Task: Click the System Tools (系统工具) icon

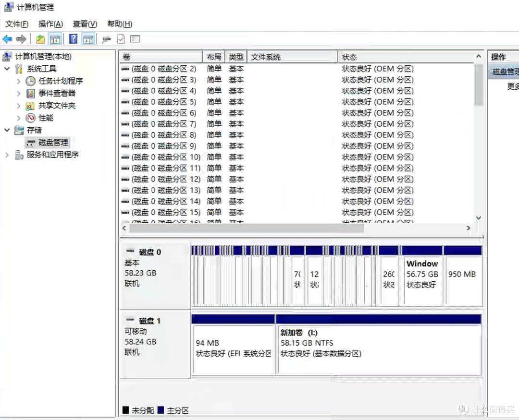Action: [19, 69]
